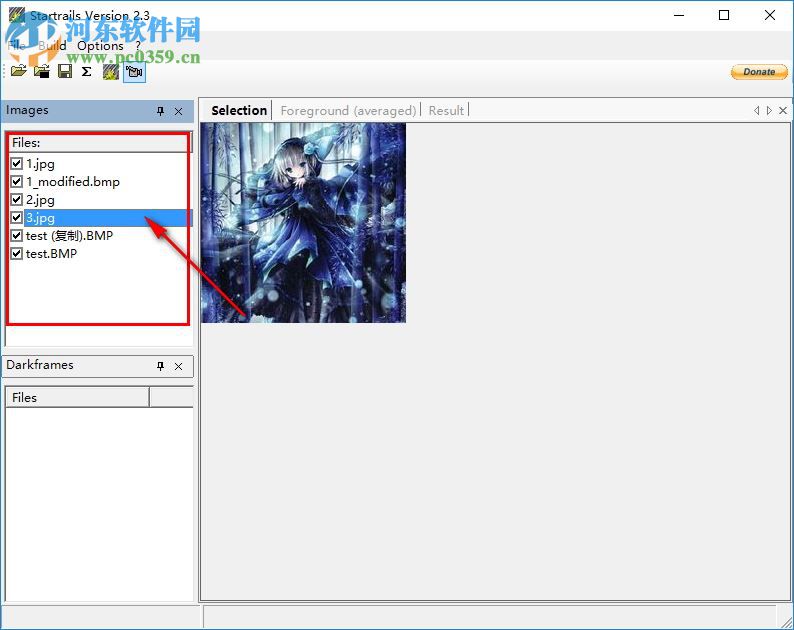
Task: Open the Options menu
Action: 100,46
